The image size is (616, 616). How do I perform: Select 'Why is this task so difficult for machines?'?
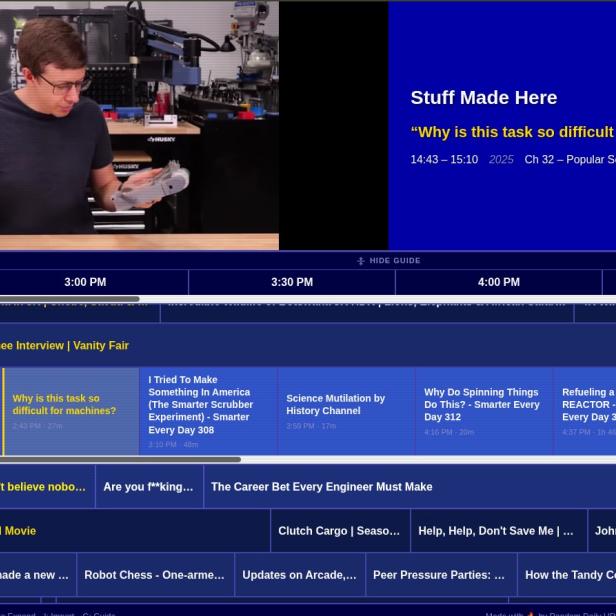click(x=71, y=411)
